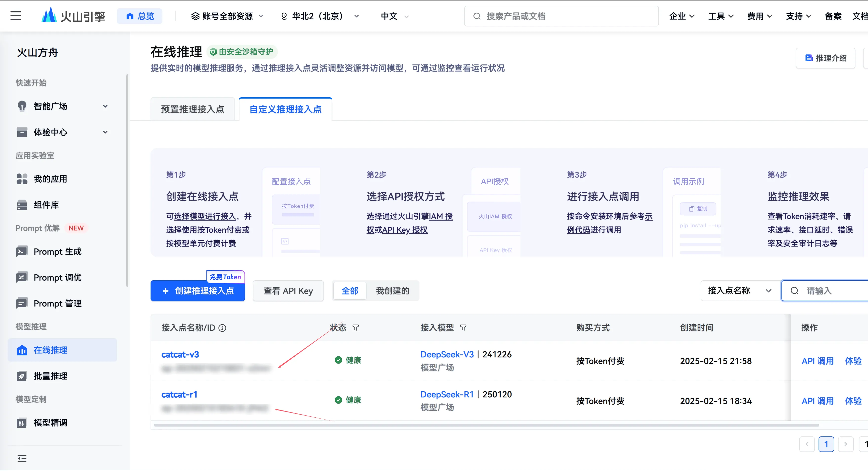Open 推理介绍 button

pos(825,58)
